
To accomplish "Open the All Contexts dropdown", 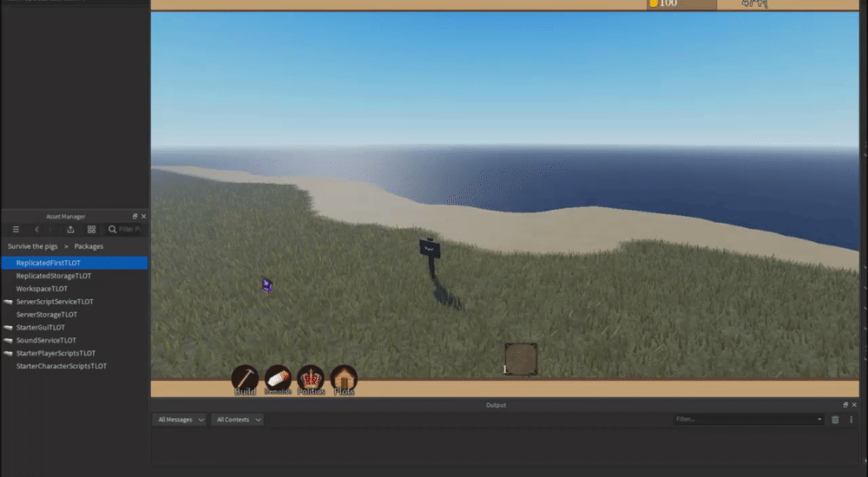I will click(x=238, y=420).
